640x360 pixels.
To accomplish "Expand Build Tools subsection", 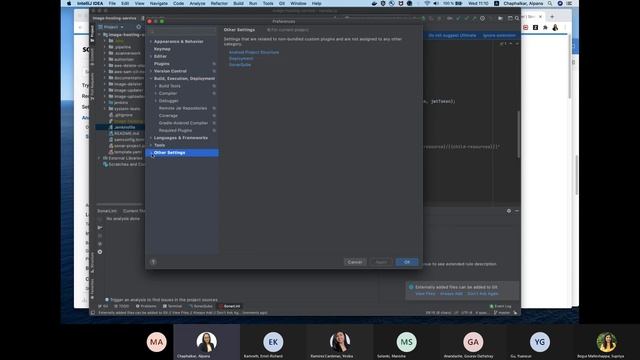I will click(x=156, y=86).
